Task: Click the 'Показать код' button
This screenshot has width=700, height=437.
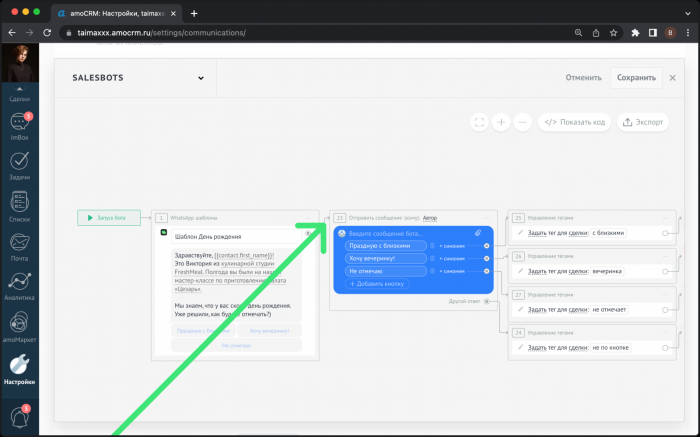Action: 576,122
